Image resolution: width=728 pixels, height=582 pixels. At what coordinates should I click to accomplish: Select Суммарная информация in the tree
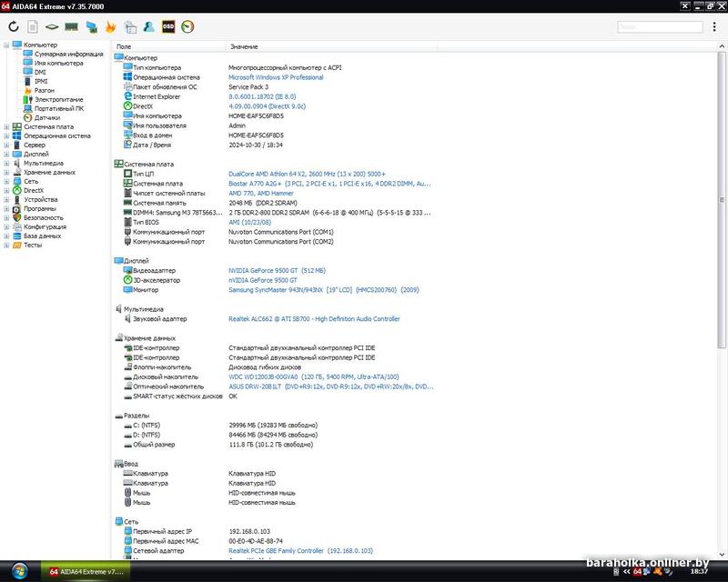click(x=69, y=54)
